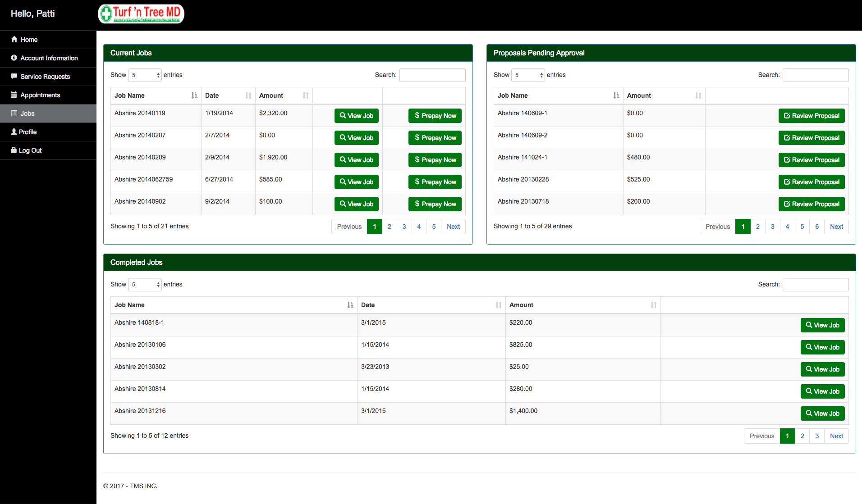View Job for completed Abshire 140818-1

point(823,325)
